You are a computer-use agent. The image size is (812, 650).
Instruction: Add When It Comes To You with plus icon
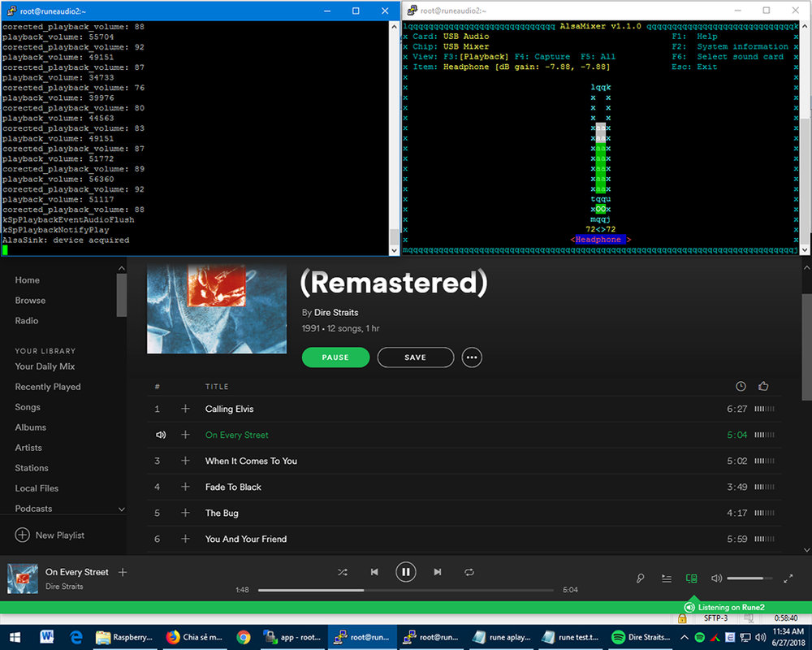185,461
